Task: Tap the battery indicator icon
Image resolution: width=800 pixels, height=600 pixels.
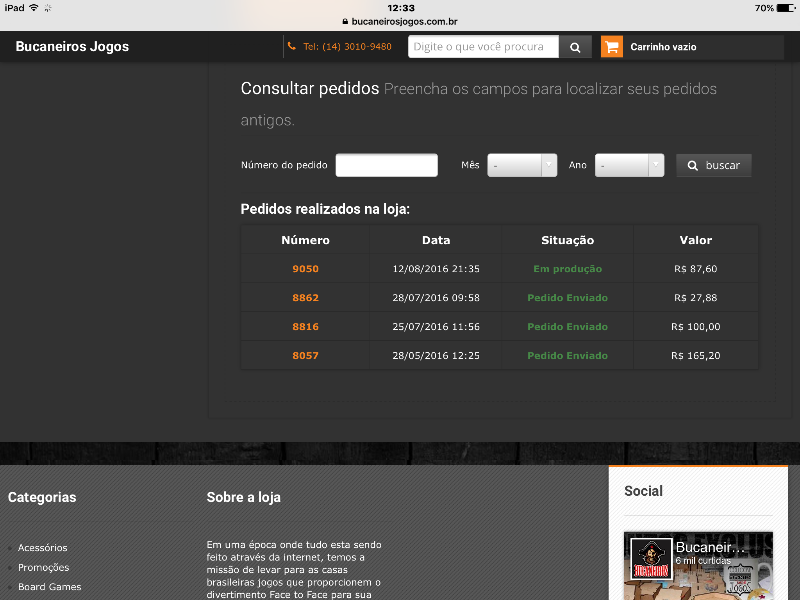Action: [786, 8]
